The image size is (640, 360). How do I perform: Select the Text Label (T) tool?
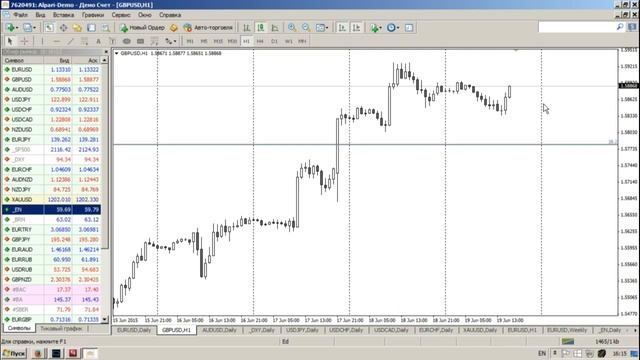(112, 41)
